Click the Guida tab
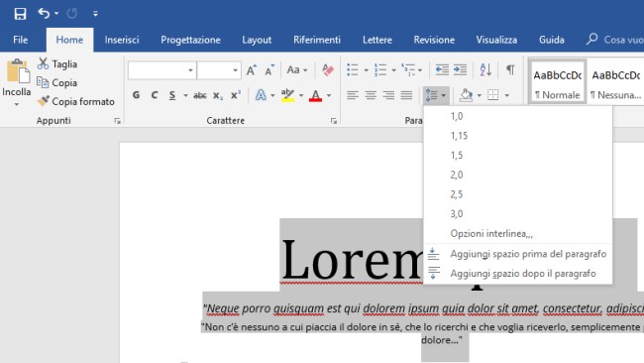This screenshot has width=644, height=363. [x=552, y=40]
